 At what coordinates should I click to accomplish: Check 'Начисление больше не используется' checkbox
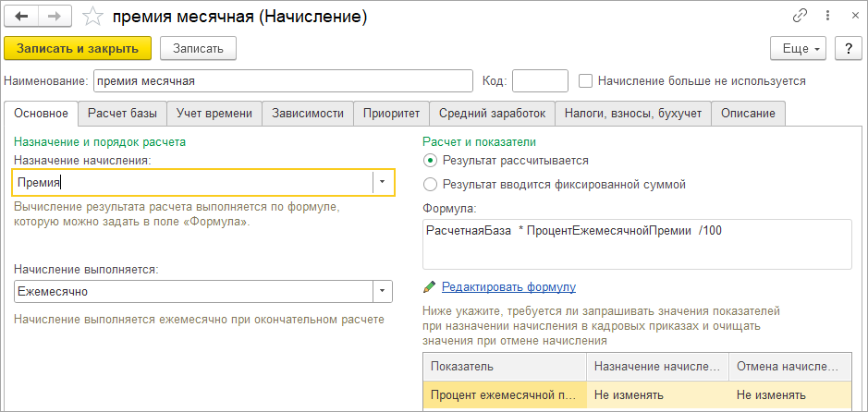coord(585,80)
